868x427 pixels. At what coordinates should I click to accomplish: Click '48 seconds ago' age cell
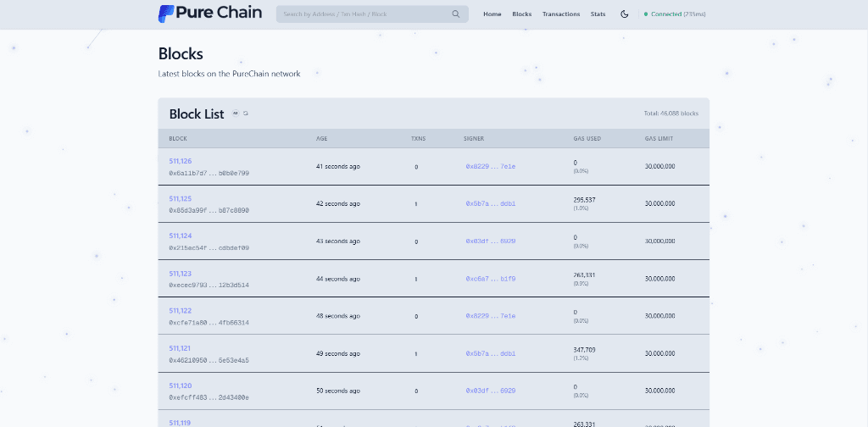coord(338,316)
